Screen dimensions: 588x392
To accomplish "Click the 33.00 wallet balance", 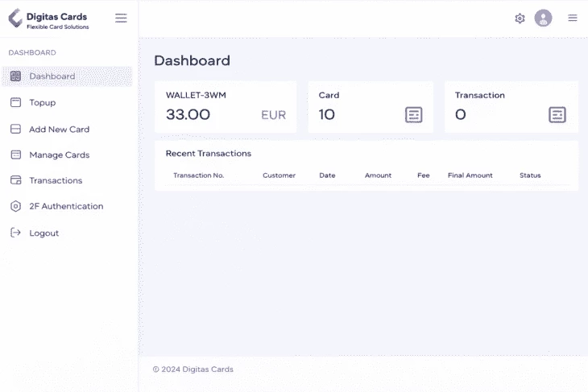I will [x=188, y=114].
